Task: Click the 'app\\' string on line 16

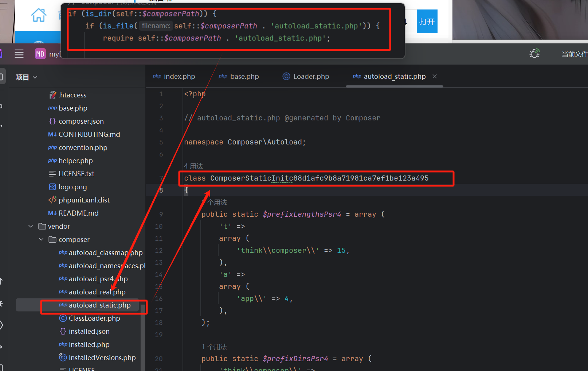Action: [x=252, y=299]
